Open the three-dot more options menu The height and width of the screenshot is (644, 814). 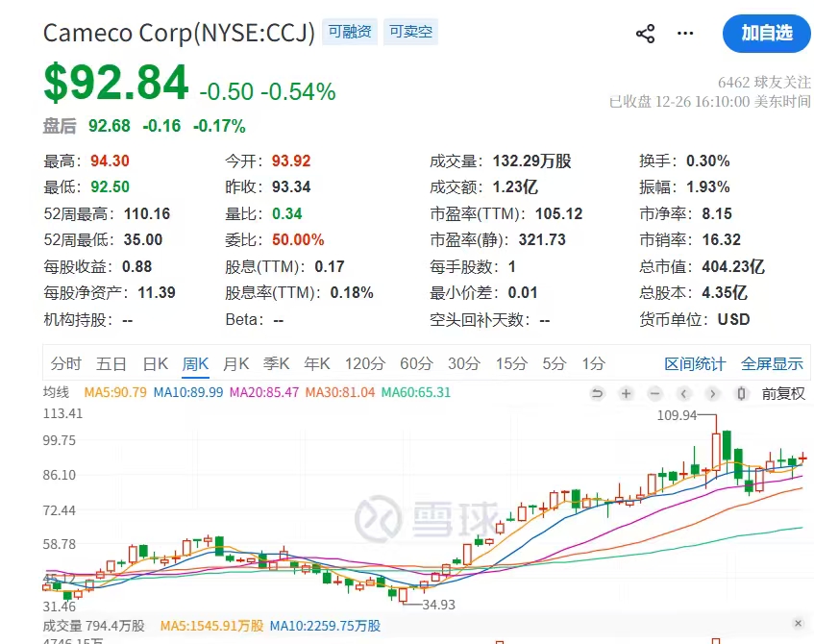click(685, 34)
